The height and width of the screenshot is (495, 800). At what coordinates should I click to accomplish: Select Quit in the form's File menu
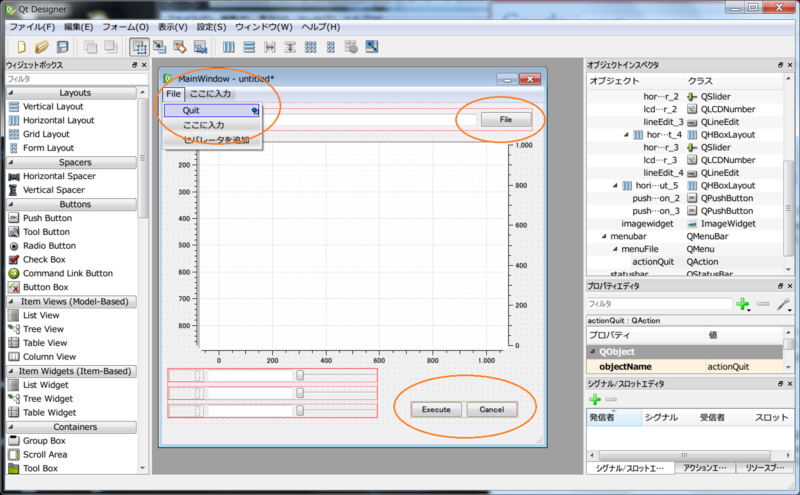click(211, 110)
